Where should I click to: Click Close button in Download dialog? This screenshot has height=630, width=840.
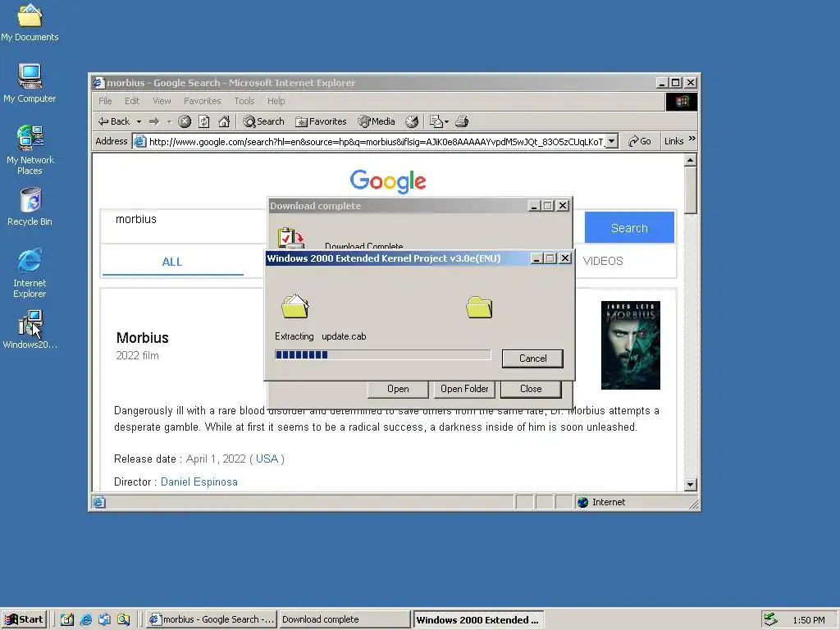[531, 389]
